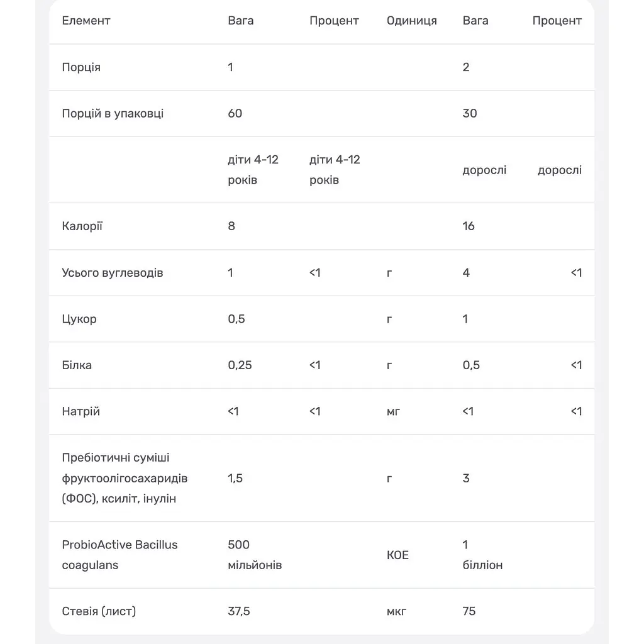644x644 pixels.
Task: Click the Цукор row label
Action: tap(79, 319)
